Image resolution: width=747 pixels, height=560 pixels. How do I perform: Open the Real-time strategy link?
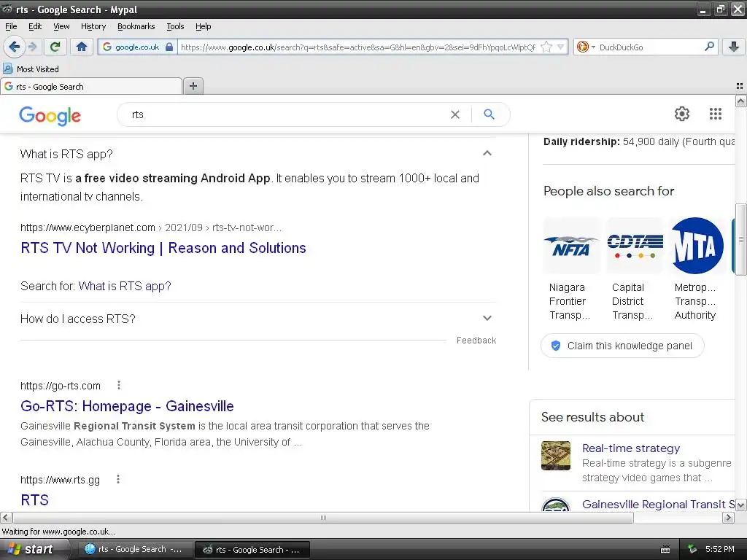[631, 448]
